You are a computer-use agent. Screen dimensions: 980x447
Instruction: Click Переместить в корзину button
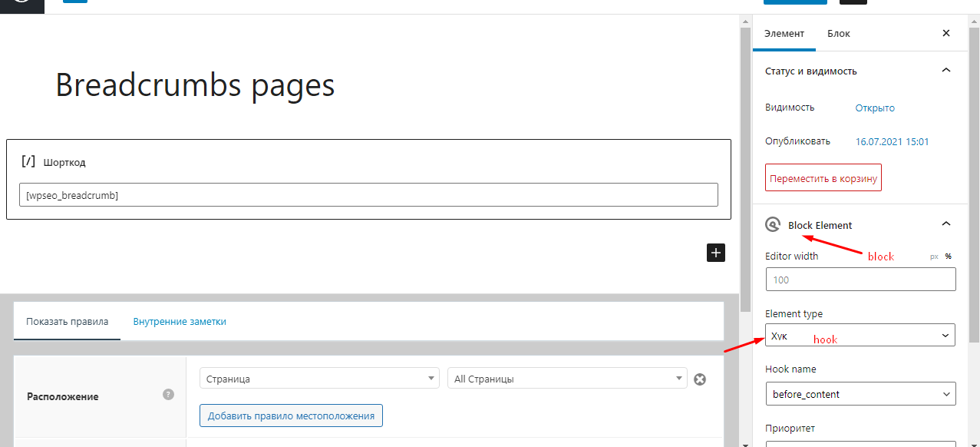point(823,178)
